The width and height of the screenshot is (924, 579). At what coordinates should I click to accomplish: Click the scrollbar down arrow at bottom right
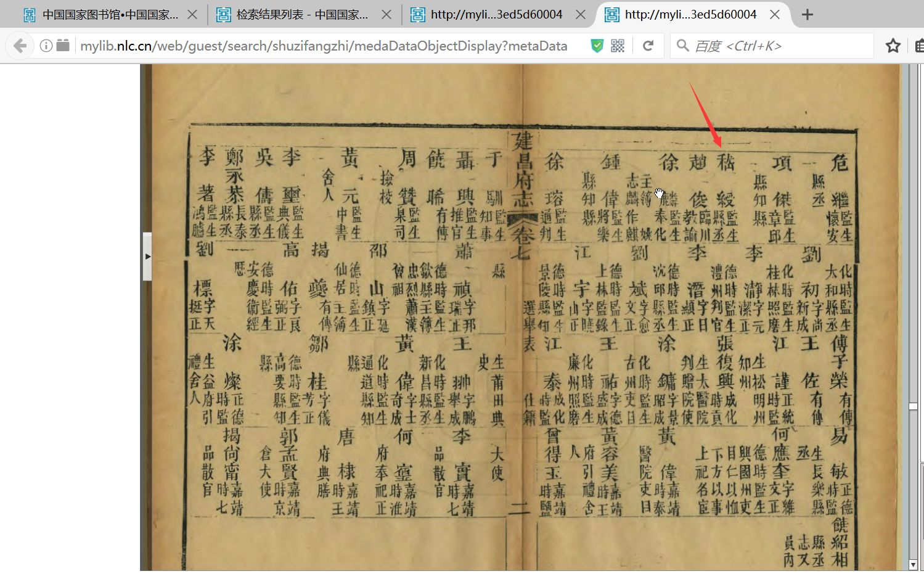[x=914, y=564]
